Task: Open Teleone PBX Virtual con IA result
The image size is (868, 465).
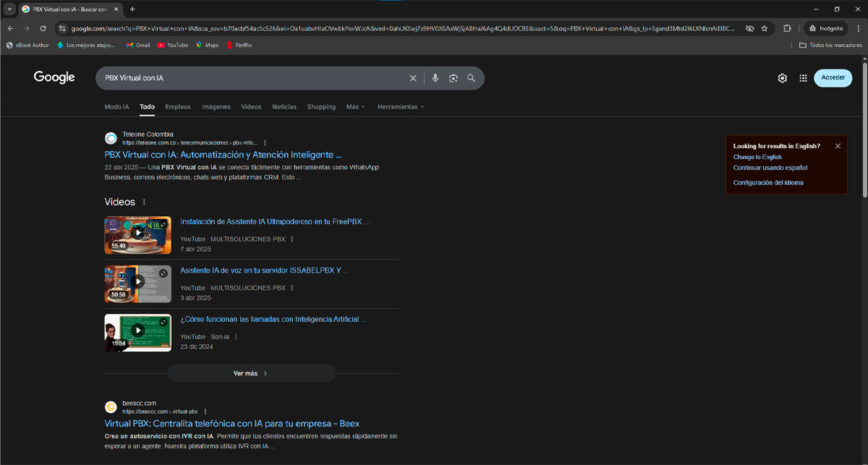Action: click(223, 155)
